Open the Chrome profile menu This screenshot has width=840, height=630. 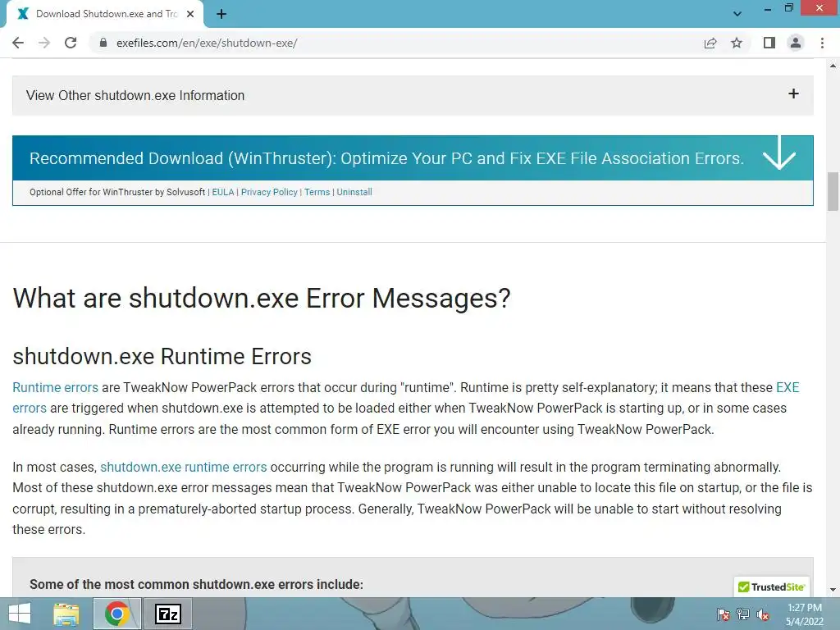click(796, 43)
